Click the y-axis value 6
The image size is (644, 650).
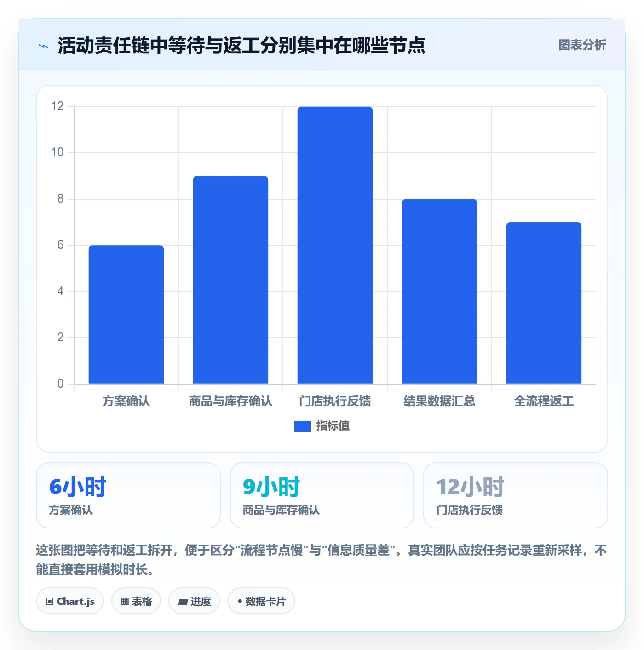click(x=60, y=245)
